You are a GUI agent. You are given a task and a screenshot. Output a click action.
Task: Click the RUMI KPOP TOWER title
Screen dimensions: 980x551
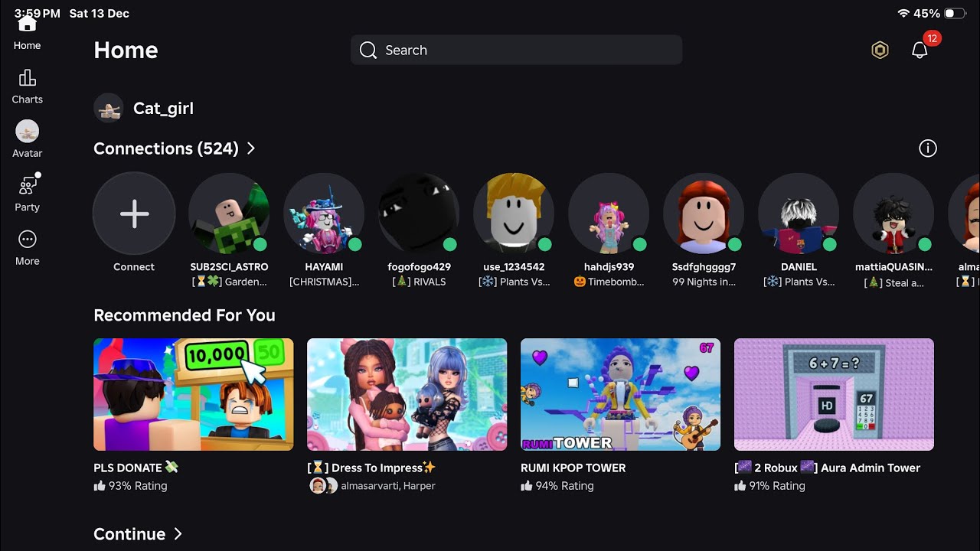click(x=573, y=468)
